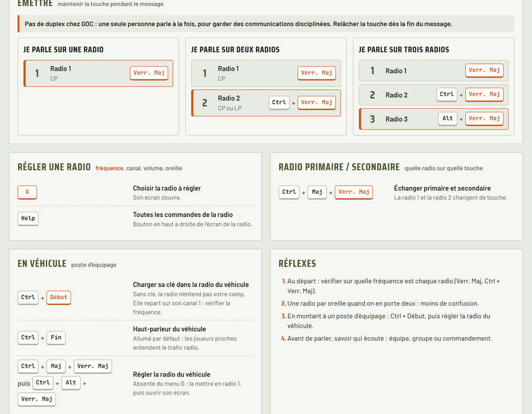Click the EN VÉHICULE heading

tap(42, 264)
